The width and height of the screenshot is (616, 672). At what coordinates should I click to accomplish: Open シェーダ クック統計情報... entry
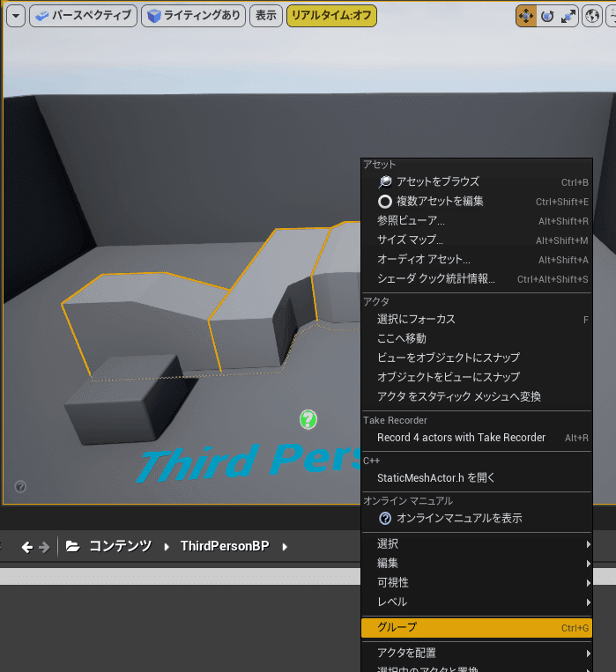point(477,279)
